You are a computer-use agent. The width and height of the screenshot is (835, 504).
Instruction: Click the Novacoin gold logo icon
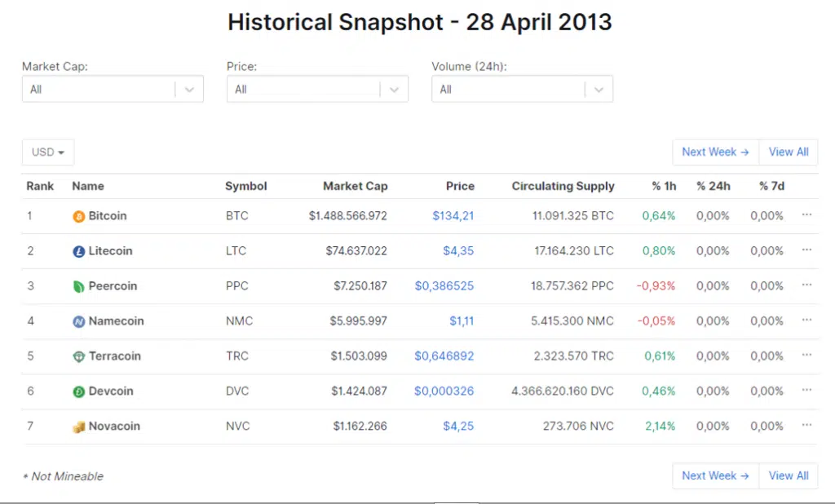(79, 427)
